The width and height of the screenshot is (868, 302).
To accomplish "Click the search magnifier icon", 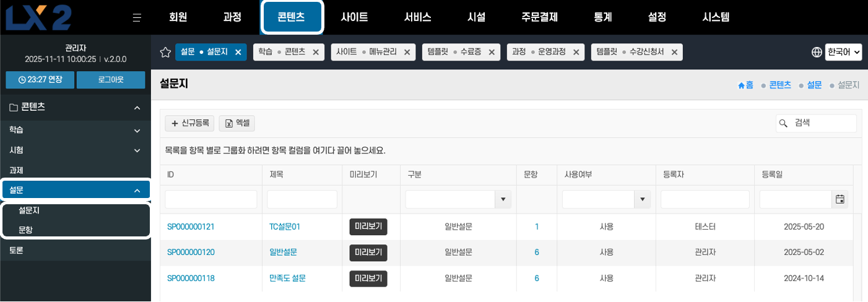I will point(783,123).
